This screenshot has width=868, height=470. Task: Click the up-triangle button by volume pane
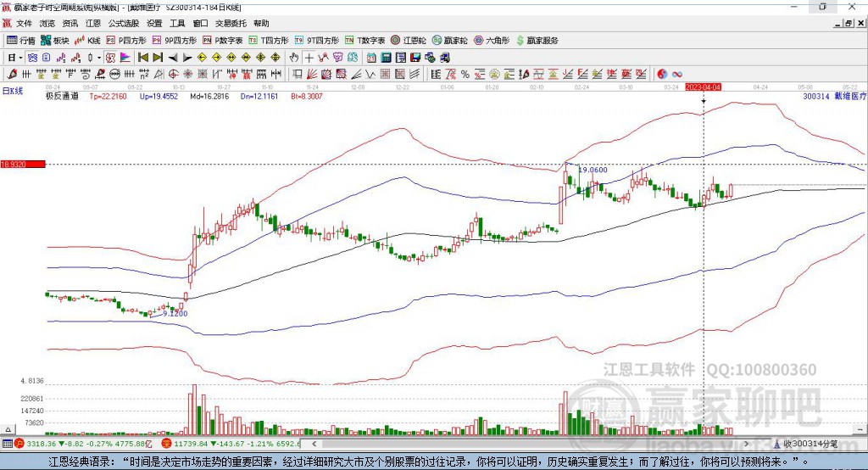tap(8, 429)
